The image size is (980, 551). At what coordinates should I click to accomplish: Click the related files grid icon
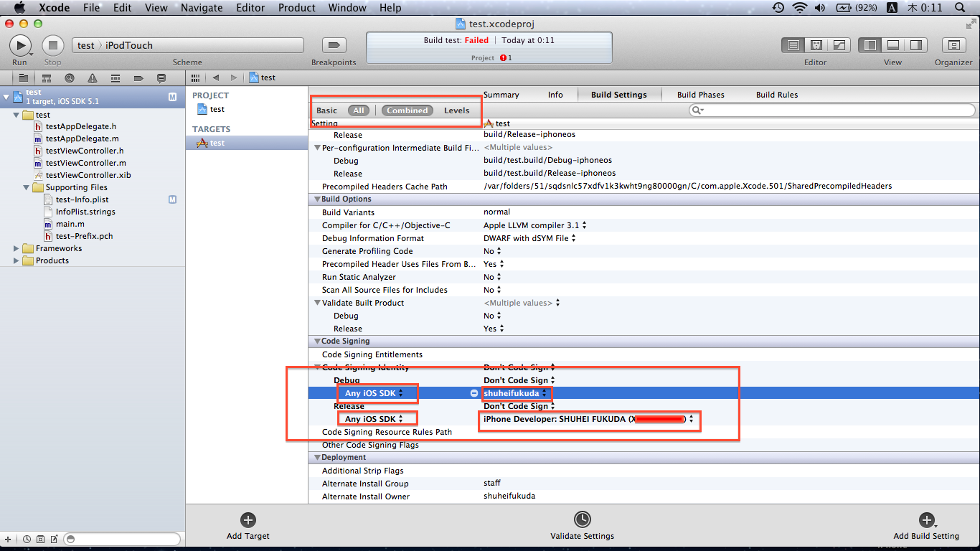tap(194, 77)
